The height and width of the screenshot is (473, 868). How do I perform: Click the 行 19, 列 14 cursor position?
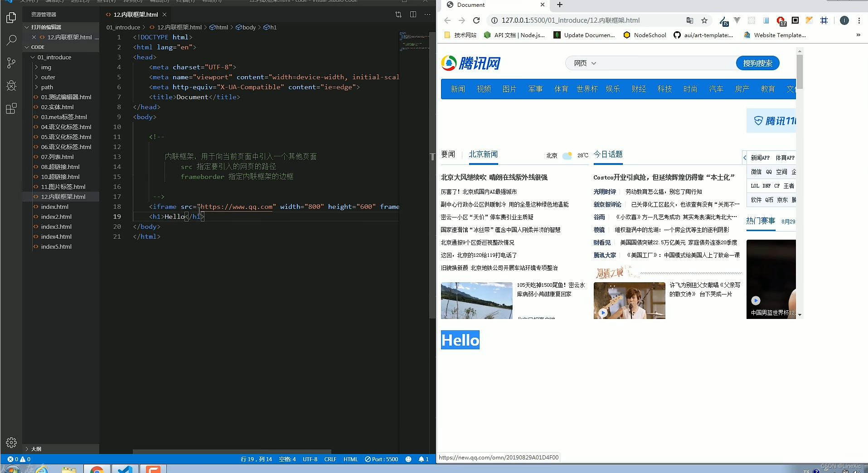(256, 459)
